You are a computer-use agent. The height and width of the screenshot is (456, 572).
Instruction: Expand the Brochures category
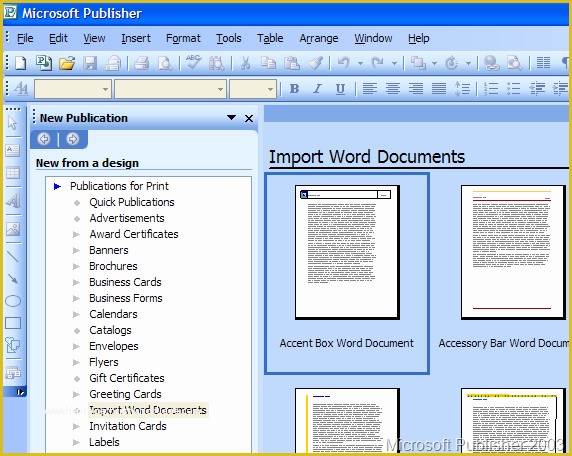[x=76, y=266]
